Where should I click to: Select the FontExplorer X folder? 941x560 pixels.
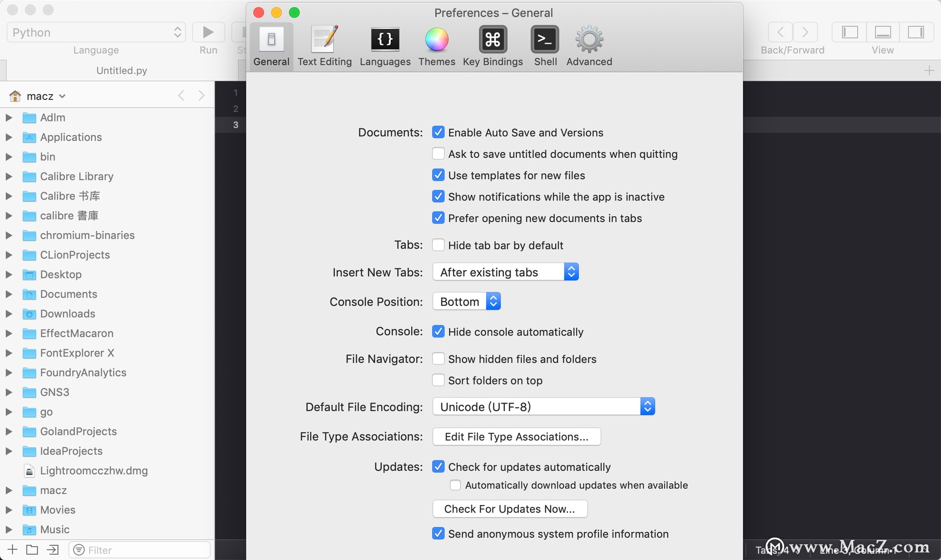(107, 353)
